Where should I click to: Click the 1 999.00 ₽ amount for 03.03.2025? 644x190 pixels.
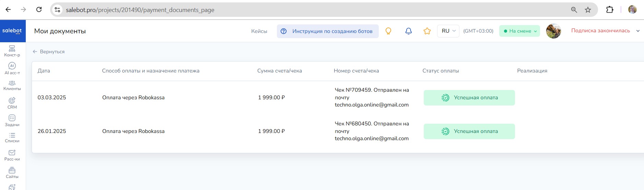click(271, 98)
